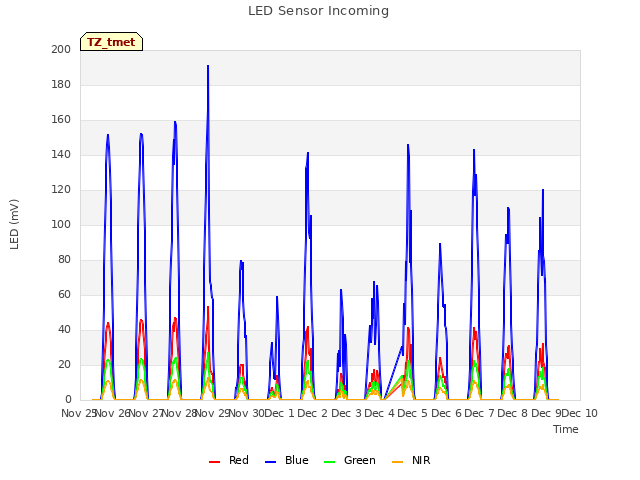This screenshot has height=480, width=640.
Task: Select the Green legend label
Action: [360, 460]
